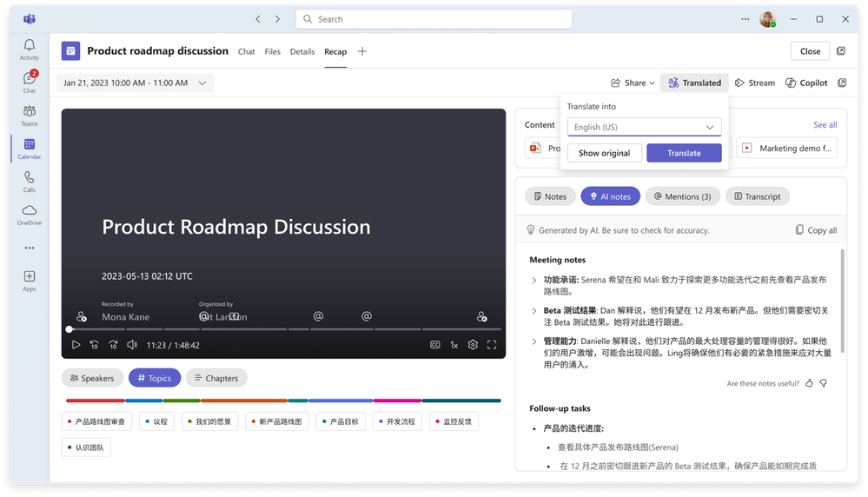Select the 监控反馈 topic chip

coord(454,421)
